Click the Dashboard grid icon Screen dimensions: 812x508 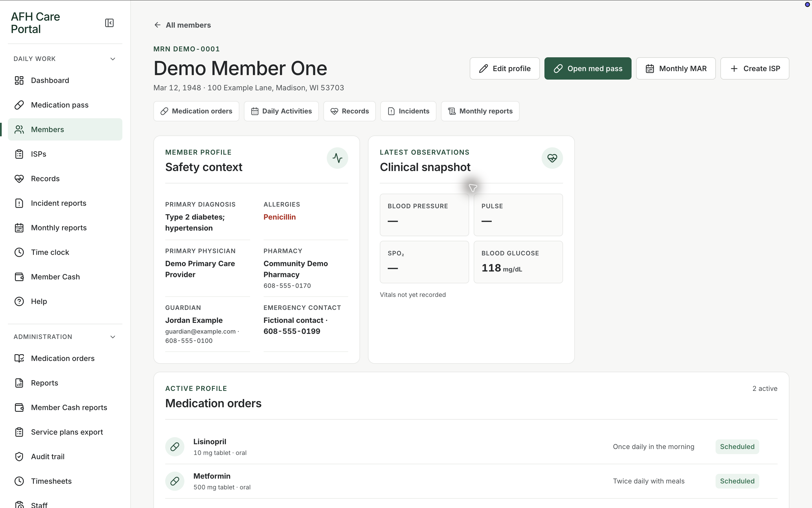click(x=19, y=80)
